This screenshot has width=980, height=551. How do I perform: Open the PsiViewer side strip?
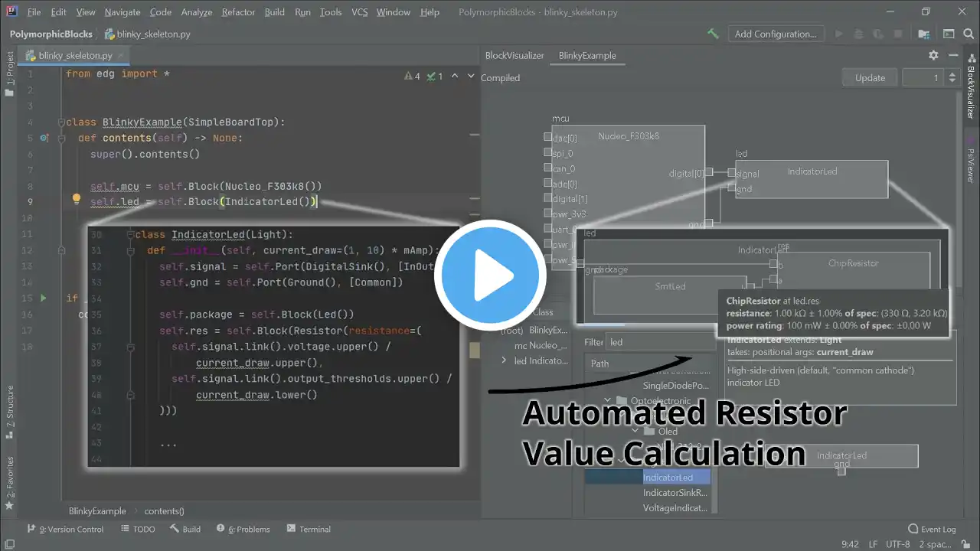pos(971,161)
